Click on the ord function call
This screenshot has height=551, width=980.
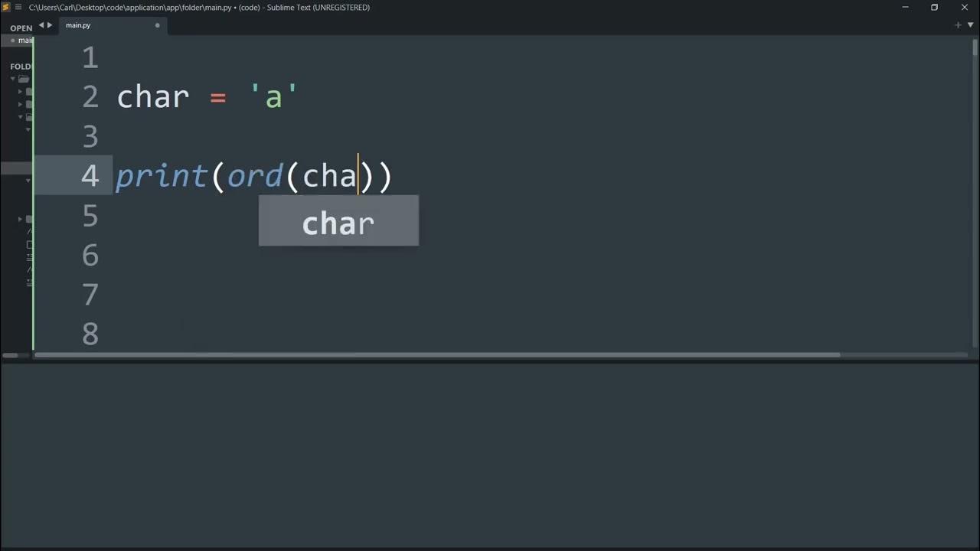pyautogui.click(x=254, y=177)
